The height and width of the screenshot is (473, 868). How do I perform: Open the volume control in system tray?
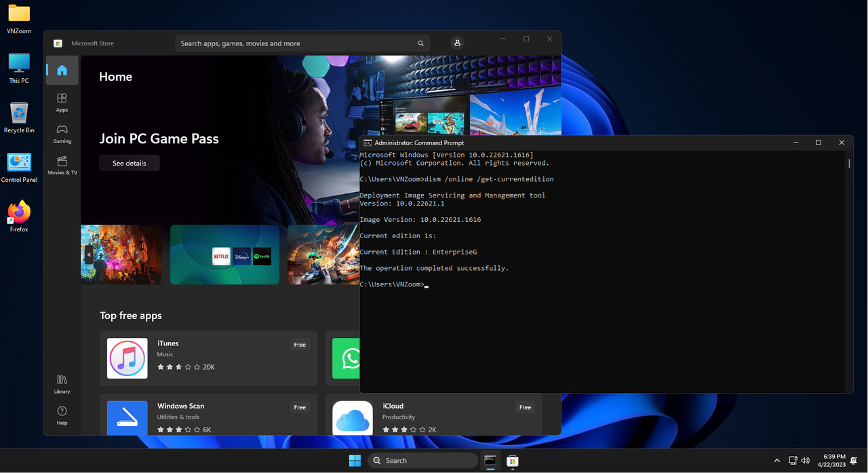(x=806, y=460)
